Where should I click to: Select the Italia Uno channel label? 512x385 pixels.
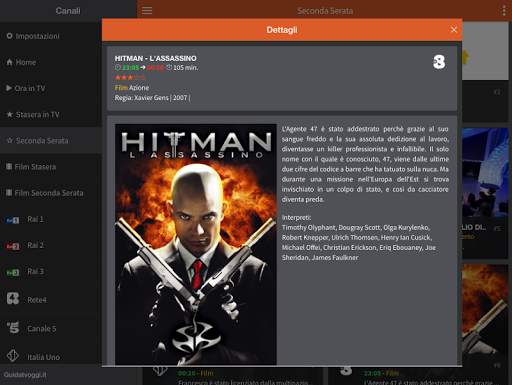(44, 357)
